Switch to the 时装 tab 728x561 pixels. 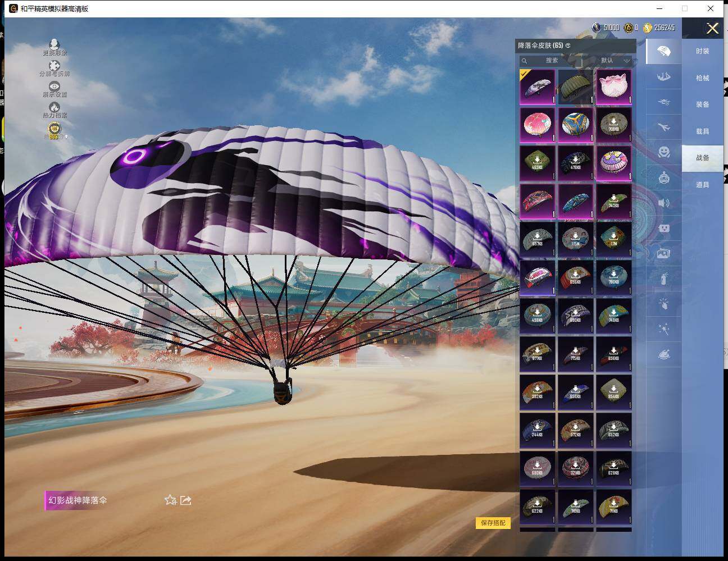(702, 51)
